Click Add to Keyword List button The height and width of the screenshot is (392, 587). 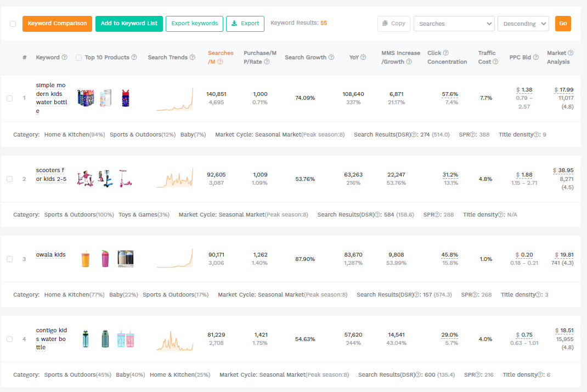[129, 24]
